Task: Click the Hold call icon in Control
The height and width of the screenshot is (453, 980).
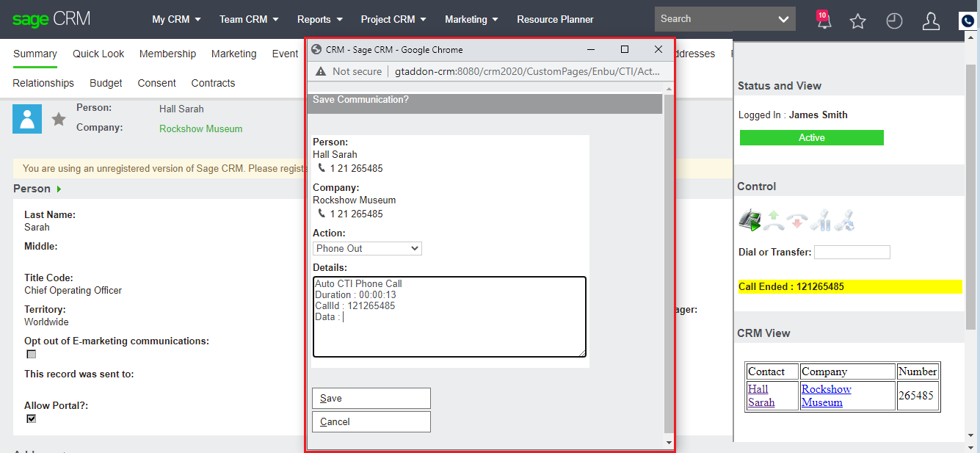Action: [821, 220]
